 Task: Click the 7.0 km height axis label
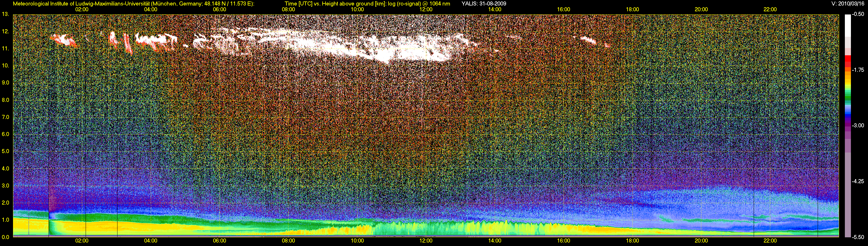point(5,117)
